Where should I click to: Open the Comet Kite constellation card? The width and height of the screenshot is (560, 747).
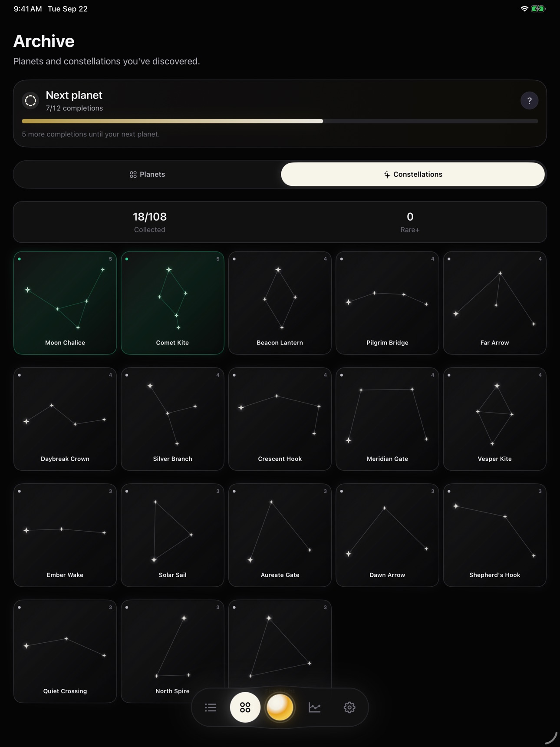point(172,303)
